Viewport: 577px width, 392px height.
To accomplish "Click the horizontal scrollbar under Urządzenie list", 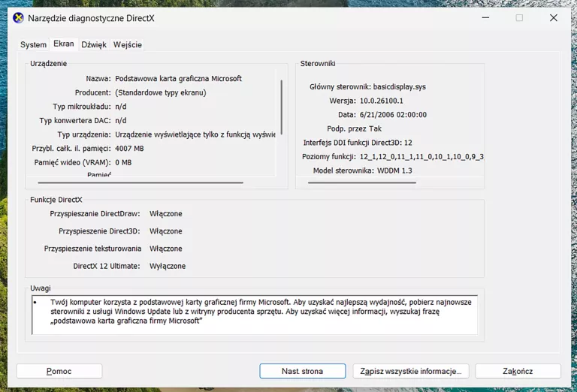I will point(140,182).
